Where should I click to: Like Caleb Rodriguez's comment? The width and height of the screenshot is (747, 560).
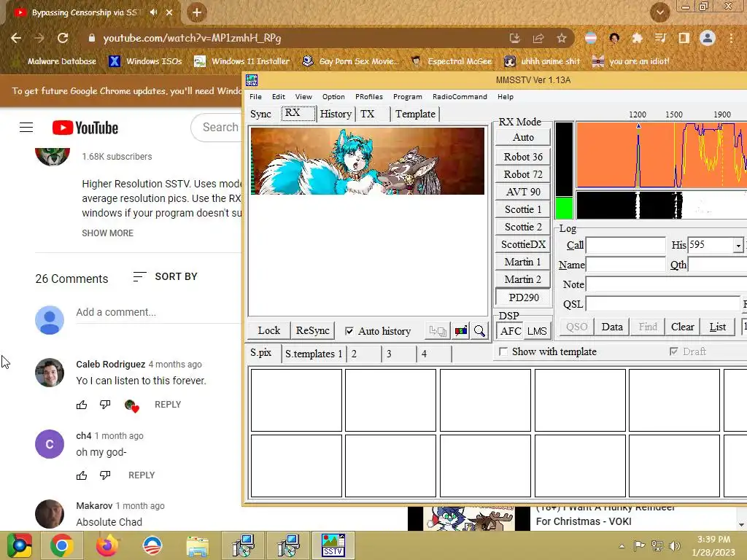click(x=82, y=405)
